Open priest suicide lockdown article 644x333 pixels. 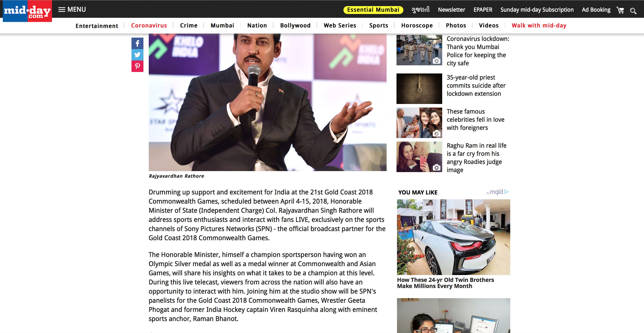click(x=476, y=85)
